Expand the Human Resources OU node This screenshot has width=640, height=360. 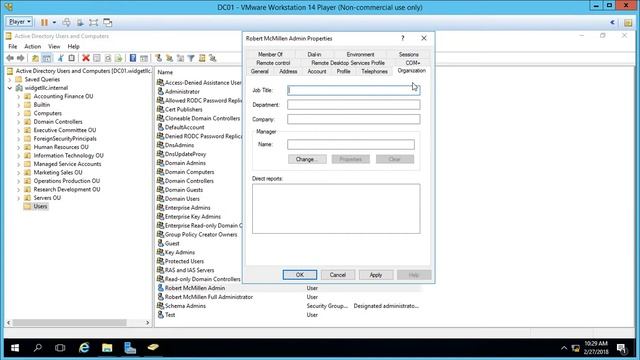point(18,147)
